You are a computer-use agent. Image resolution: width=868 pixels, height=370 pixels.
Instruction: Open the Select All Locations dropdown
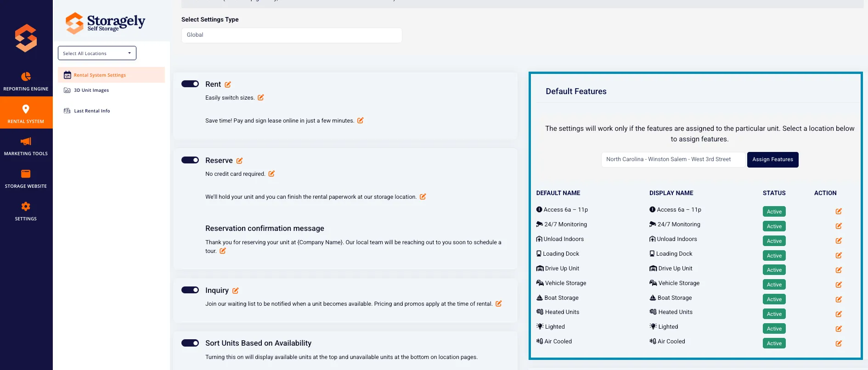97,53
